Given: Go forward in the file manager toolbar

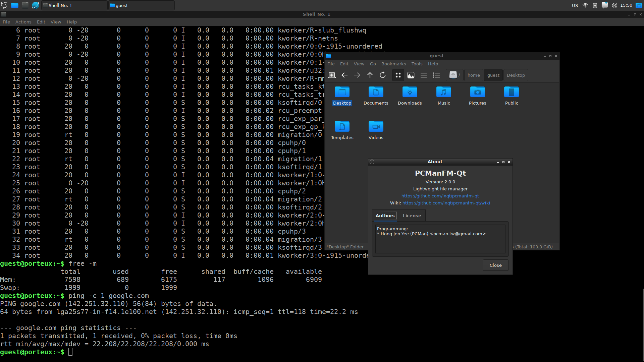Looking at the screenshot, I should click(357, 75).
